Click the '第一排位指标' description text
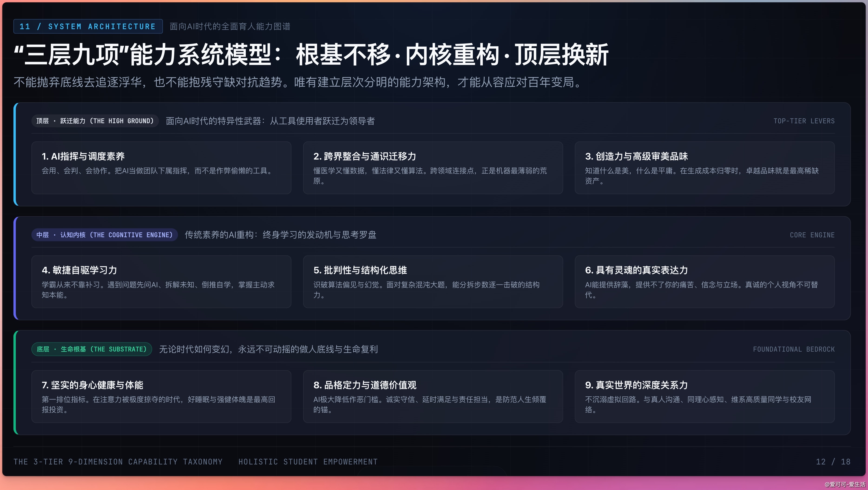868x490 pixels. [x=158, y=405]
